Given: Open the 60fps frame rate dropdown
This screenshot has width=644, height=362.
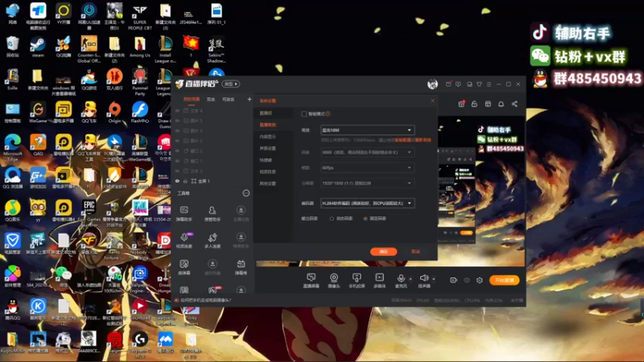Looking at the screenshot, I should (367, 167).
